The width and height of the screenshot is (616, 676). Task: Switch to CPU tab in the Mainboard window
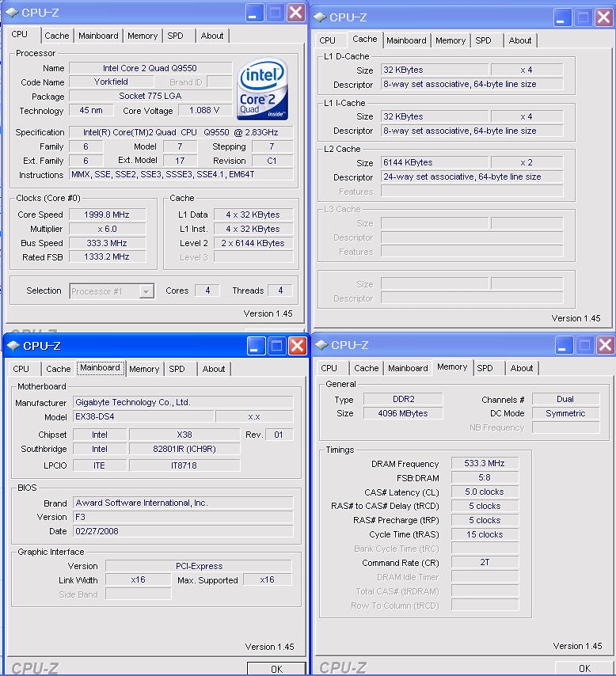[21, 369]
